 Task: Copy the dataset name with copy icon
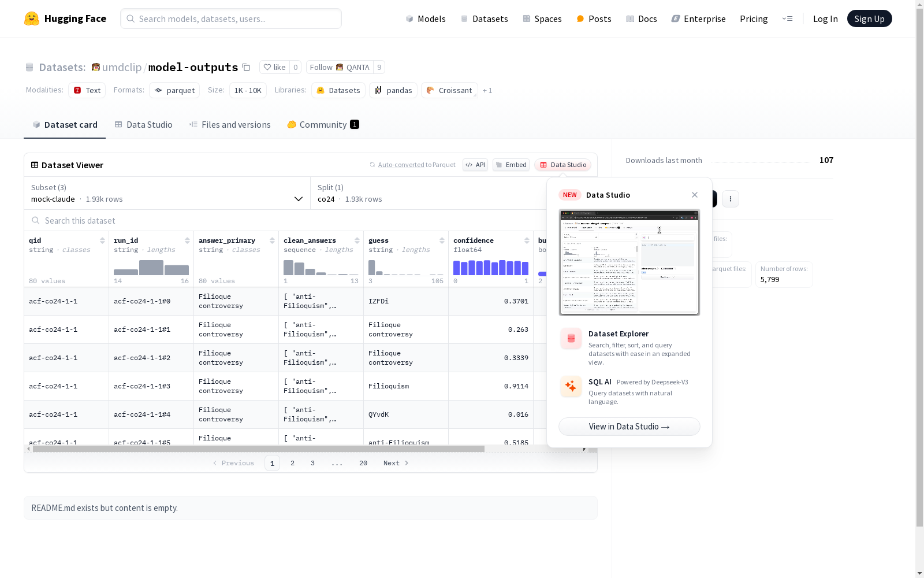[246, 67]
